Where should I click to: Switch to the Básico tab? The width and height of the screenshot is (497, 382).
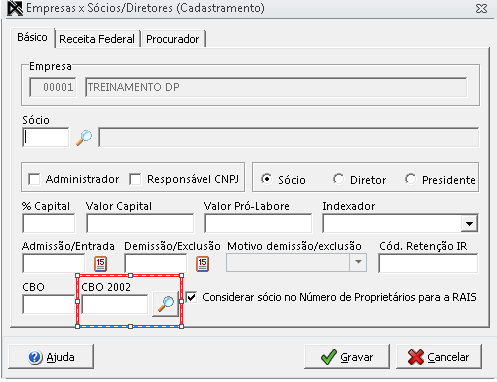coord(32,37)
